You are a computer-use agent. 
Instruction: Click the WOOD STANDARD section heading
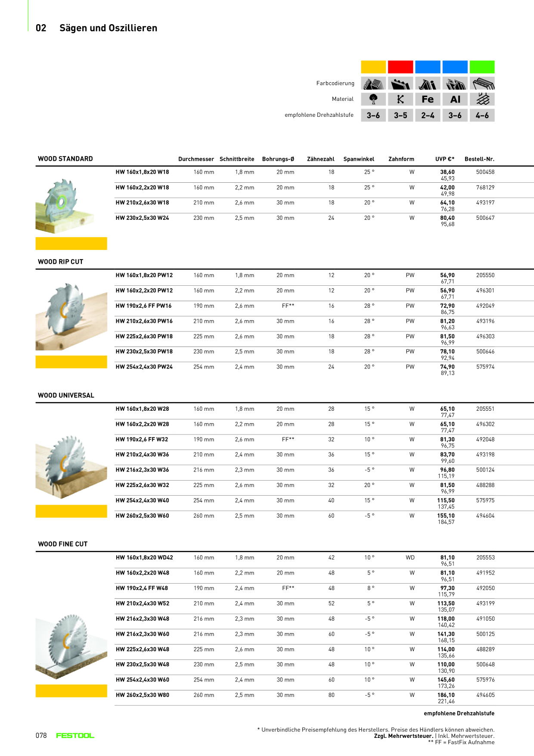pos(65,159)
